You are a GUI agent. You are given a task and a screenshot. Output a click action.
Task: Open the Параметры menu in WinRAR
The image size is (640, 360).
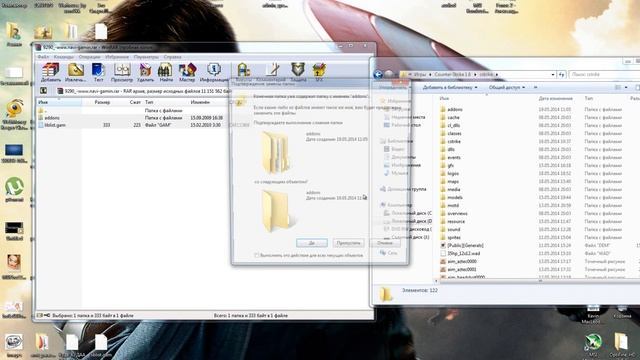[x=146, y=57]
